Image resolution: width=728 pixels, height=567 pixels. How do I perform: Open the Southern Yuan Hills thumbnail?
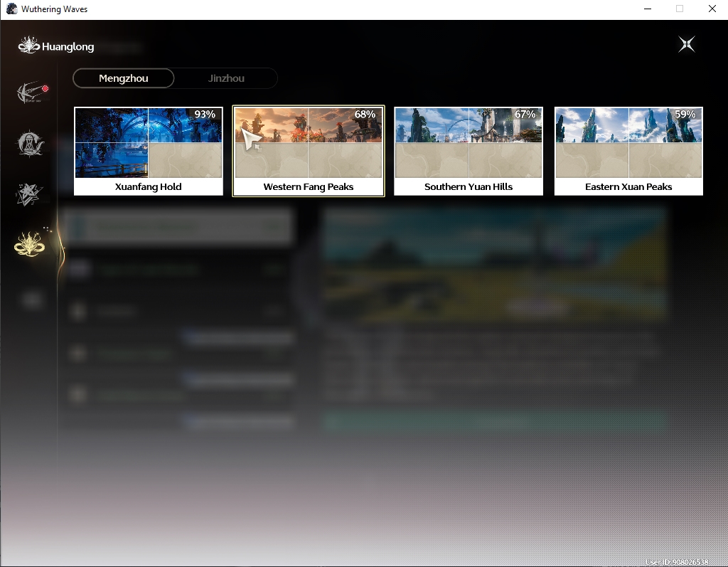[469, 143]
